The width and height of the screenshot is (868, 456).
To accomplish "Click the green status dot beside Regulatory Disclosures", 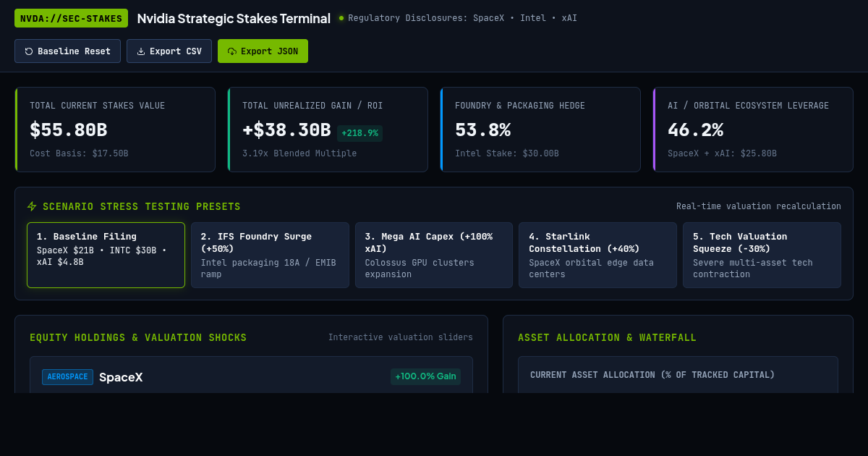I will click(x=341, y=18).
